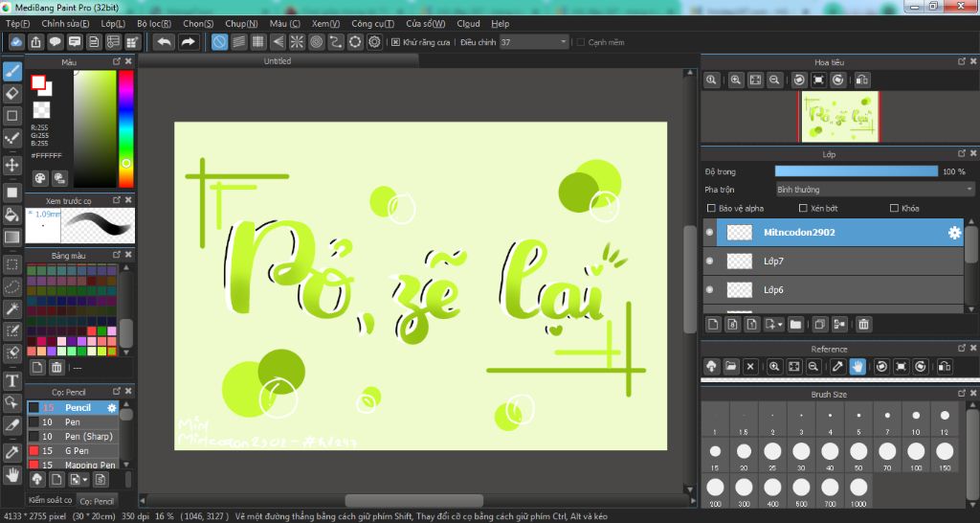Open Bộ lọc filter menu
The image size is (980, 523).
[x=154, y=23]
